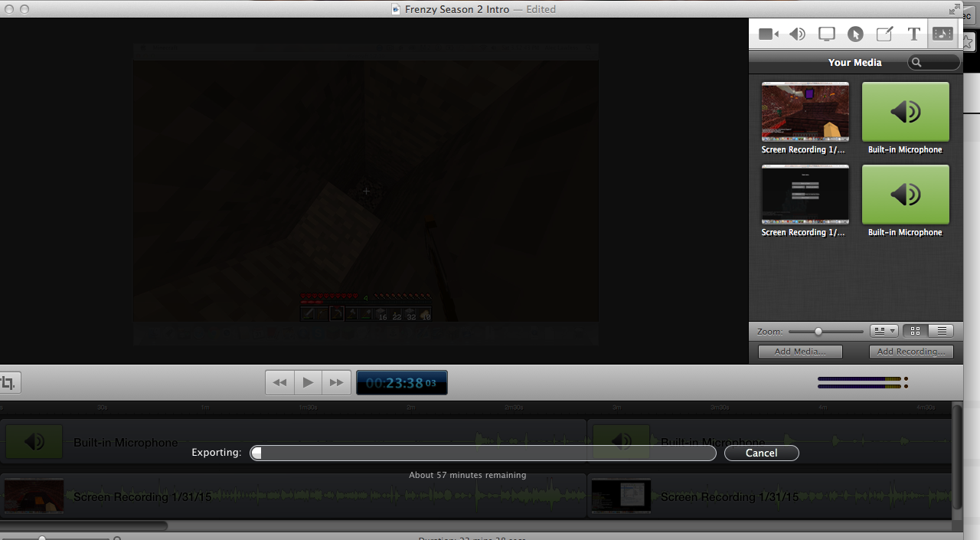Rewind the playback
The image size is (980, 540).
click(279, 382)
